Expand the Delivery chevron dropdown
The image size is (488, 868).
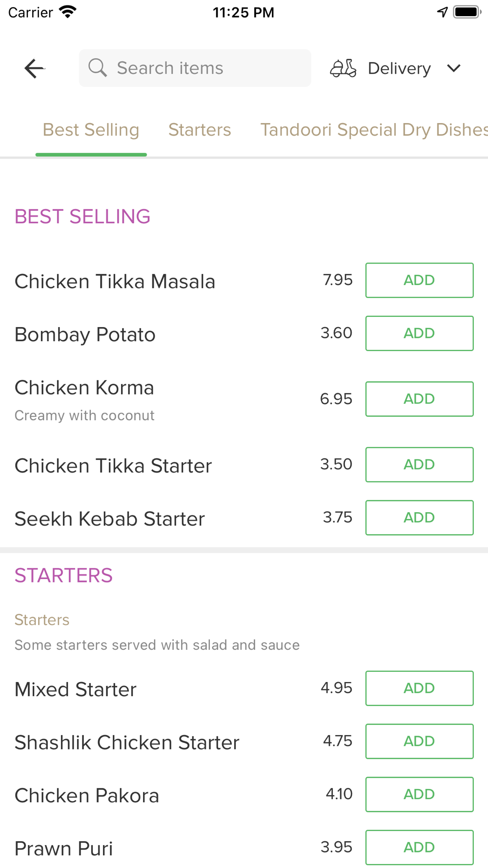tap(454, 68)
